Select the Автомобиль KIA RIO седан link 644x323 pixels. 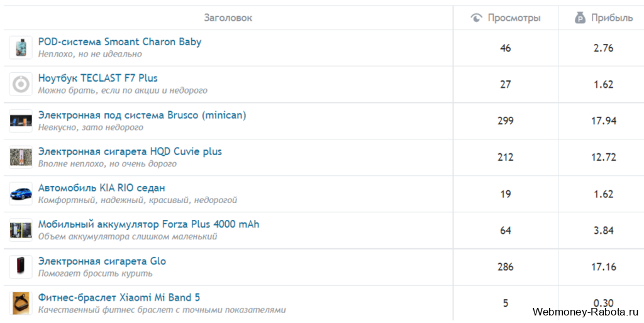(101, 188)
